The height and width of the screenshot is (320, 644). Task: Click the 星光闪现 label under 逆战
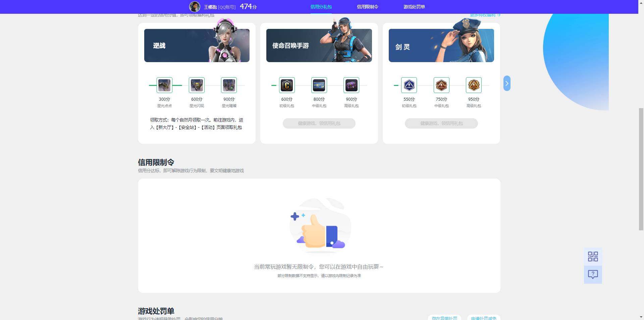(x=197, y=106)
